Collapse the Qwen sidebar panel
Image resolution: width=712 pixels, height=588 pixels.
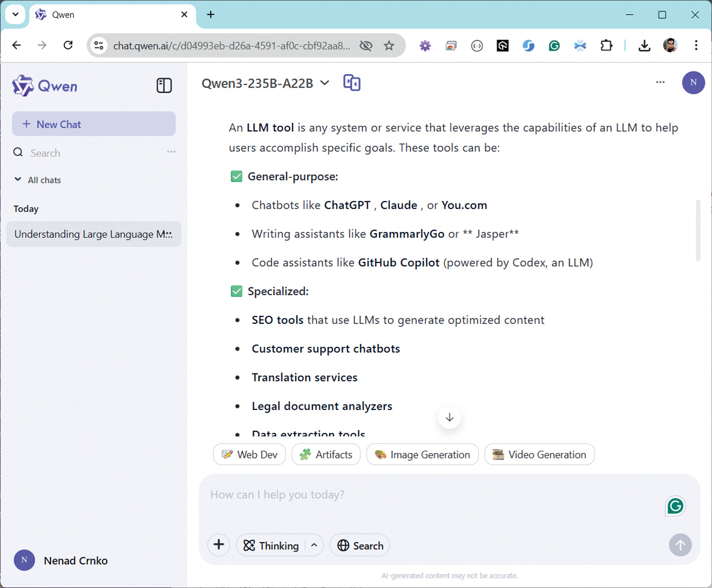pyautogui.click(x=164, y=85)
